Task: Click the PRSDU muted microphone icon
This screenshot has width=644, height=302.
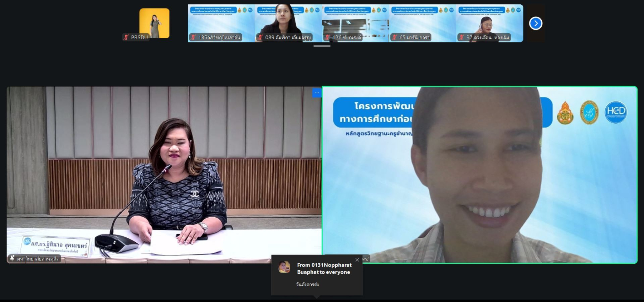Action: pos(126,37)
